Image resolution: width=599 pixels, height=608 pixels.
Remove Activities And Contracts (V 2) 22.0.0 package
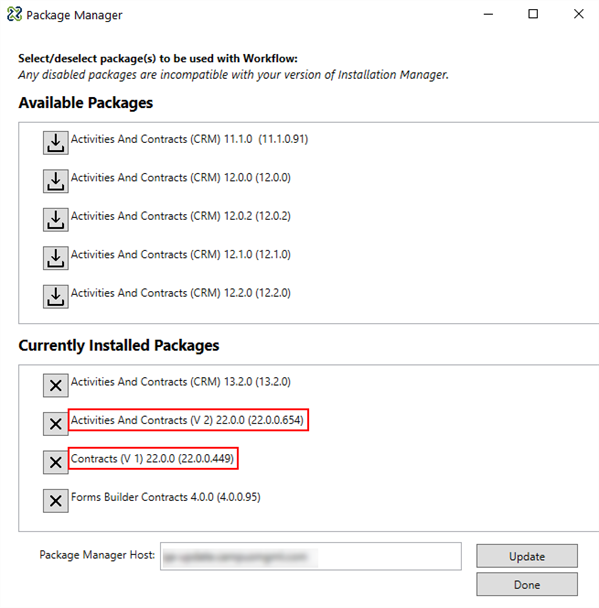tap(55, 424)
